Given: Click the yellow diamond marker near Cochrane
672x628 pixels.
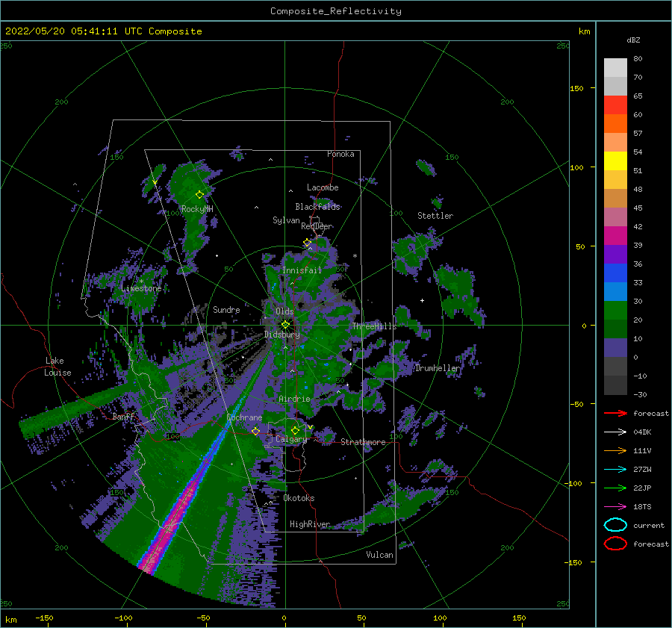Looking at the screenshot, I should (255, 431).
